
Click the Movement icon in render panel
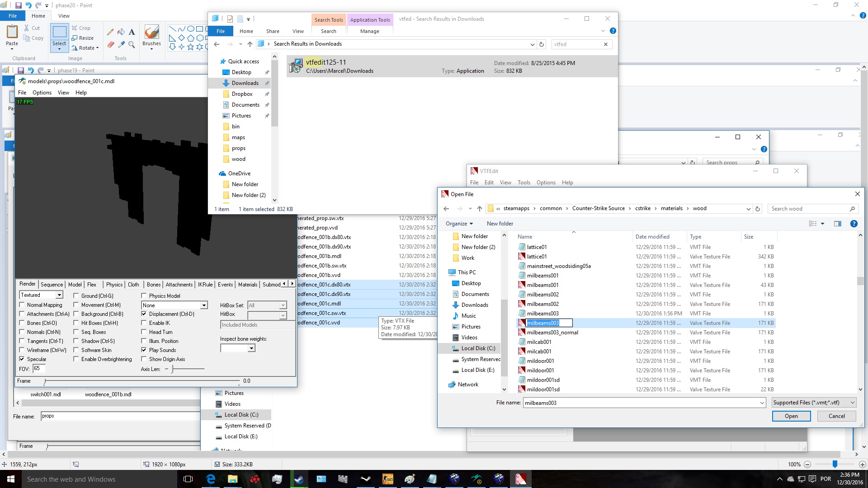[x=76, y=305]
